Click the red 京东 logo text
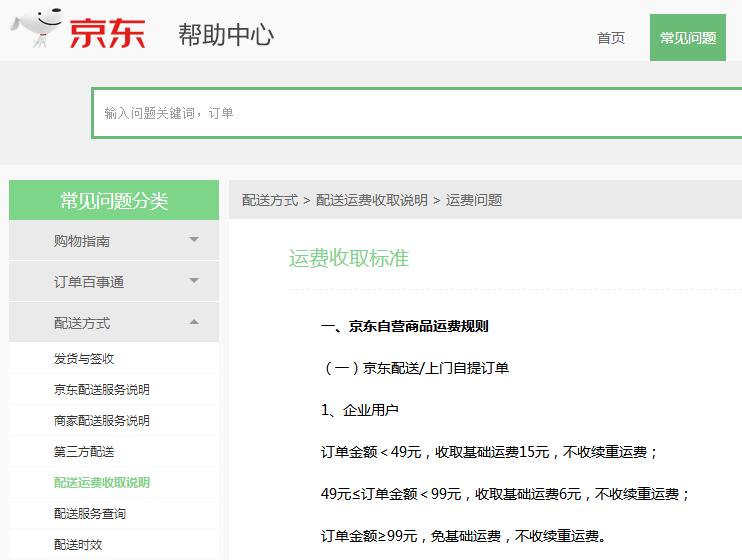Viewport: 742px width, 560px height. tap(107, 34)
